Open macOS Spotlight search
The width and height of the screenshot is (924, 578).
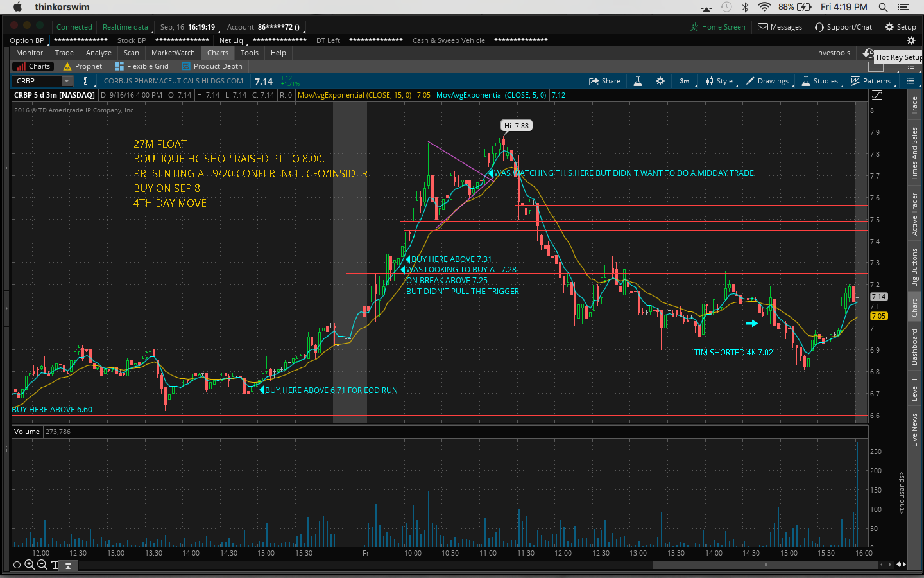tap(883, 7)
